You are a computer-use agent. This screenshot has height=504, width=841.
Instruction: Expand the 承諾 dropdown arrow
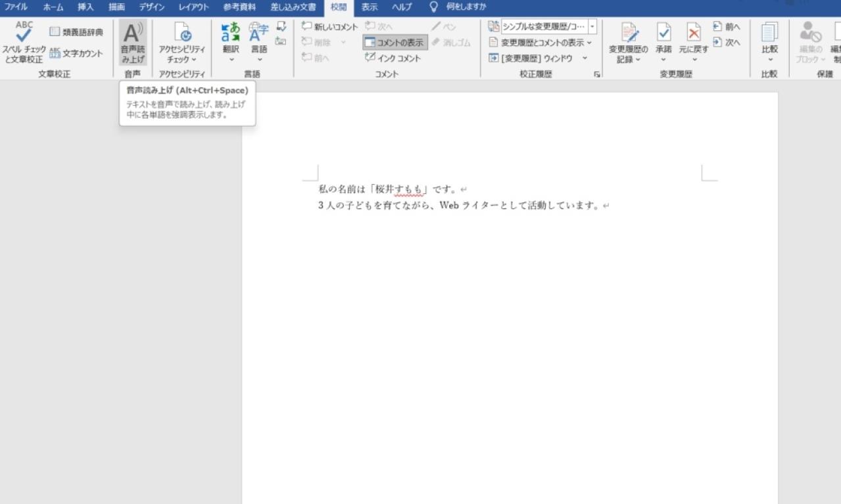click(x=663, y=60)
